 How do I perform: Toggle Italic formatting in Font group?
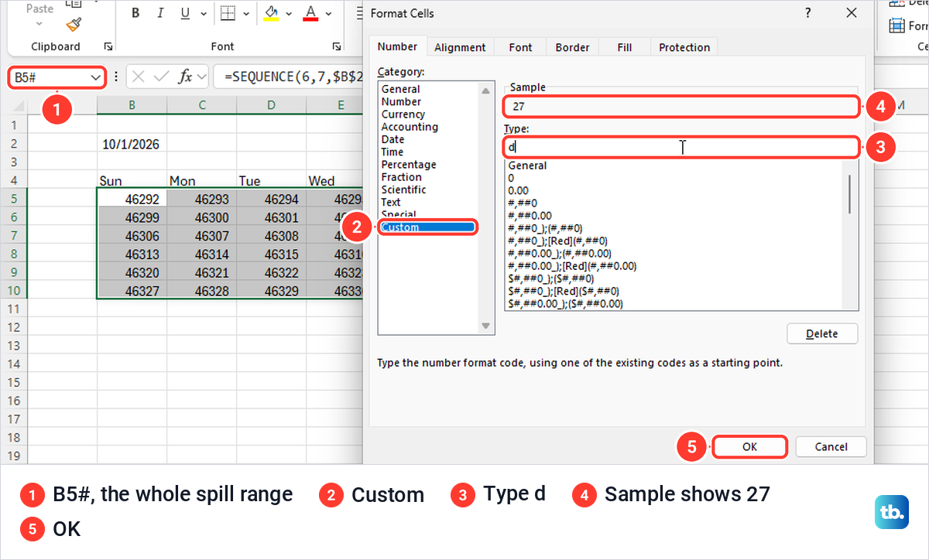[160, 13]
